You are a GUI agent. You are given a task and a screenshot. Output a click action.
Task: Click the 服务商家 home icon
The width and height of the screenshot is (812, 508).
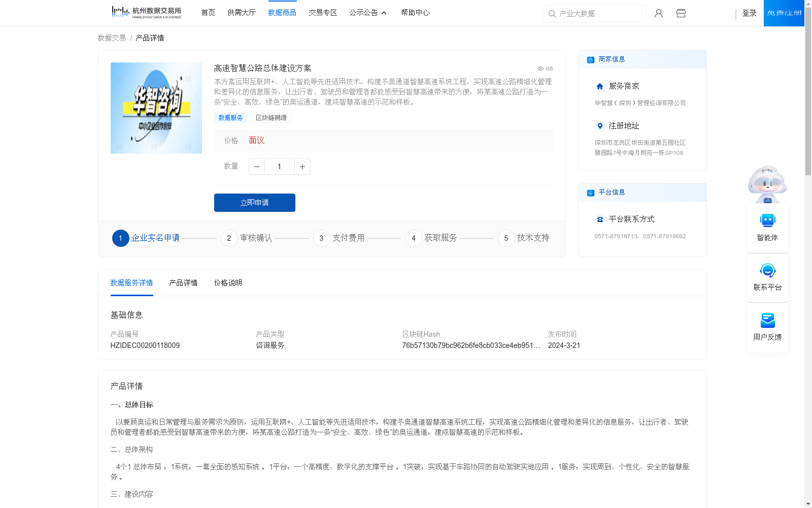coord(600,86)
